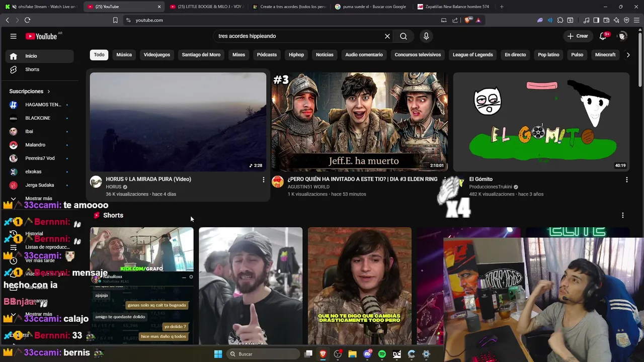Show more filter chips with arrow
Screen dimensions: 644x362
point(628,55)
